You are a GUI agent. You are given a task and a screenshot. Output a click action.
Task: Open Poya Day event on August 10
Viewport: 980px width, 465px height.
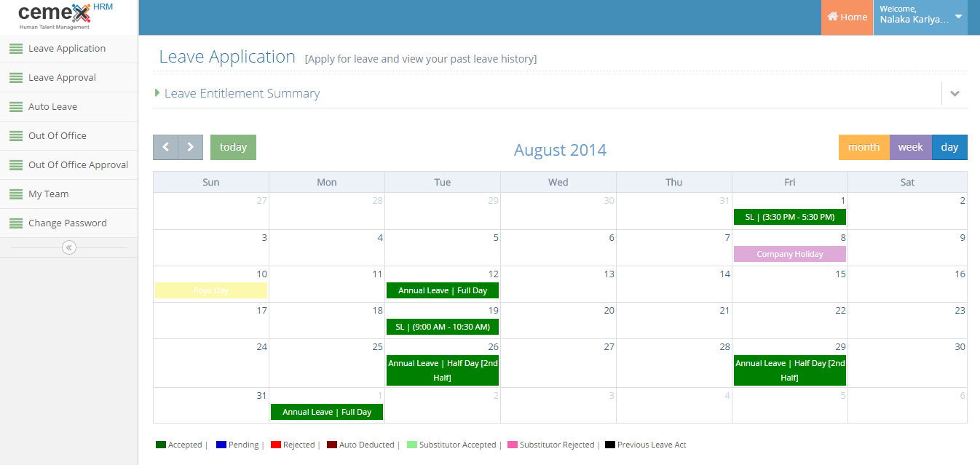pos(211,290)
